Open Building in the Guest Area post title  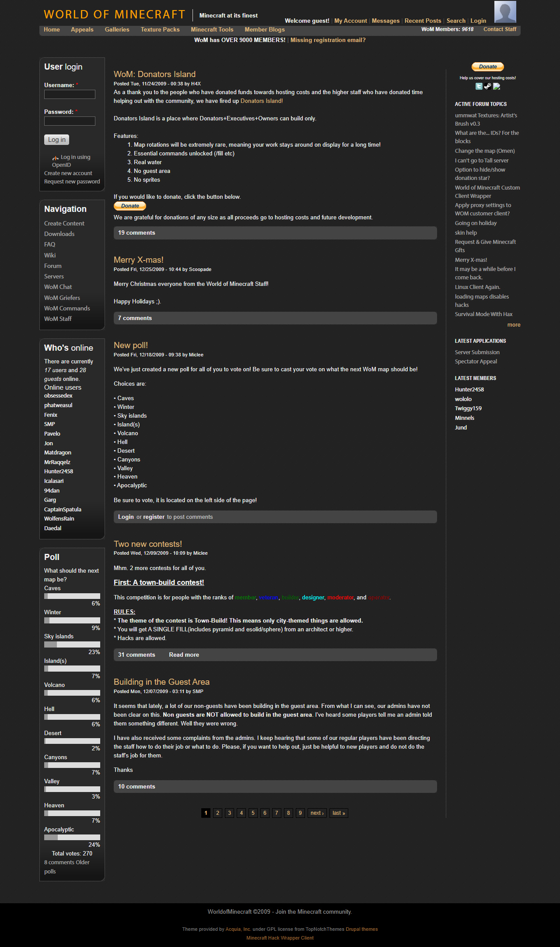(x=161, y=682)
